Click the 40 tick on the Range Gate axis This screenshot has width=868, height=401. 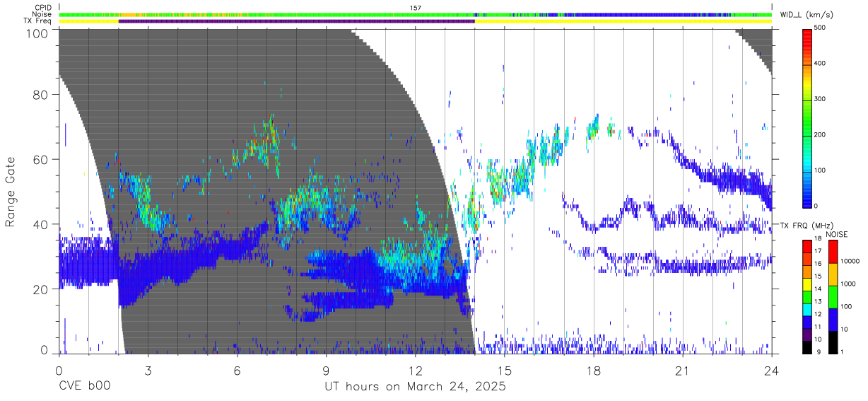click(x=41, y=224)
